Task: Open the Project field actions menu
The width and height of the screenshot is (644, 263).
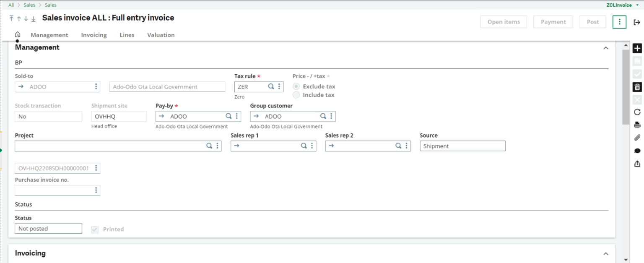Action: 217,146
